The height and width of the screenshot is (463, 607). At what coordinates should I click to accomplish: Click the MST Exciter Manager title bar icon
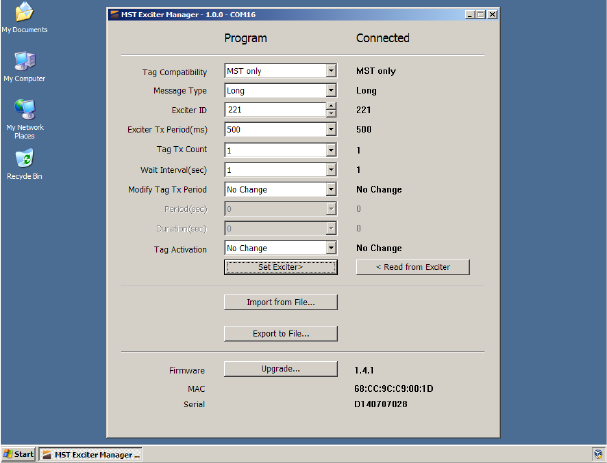pyautogui.click(x=114, y=15)
